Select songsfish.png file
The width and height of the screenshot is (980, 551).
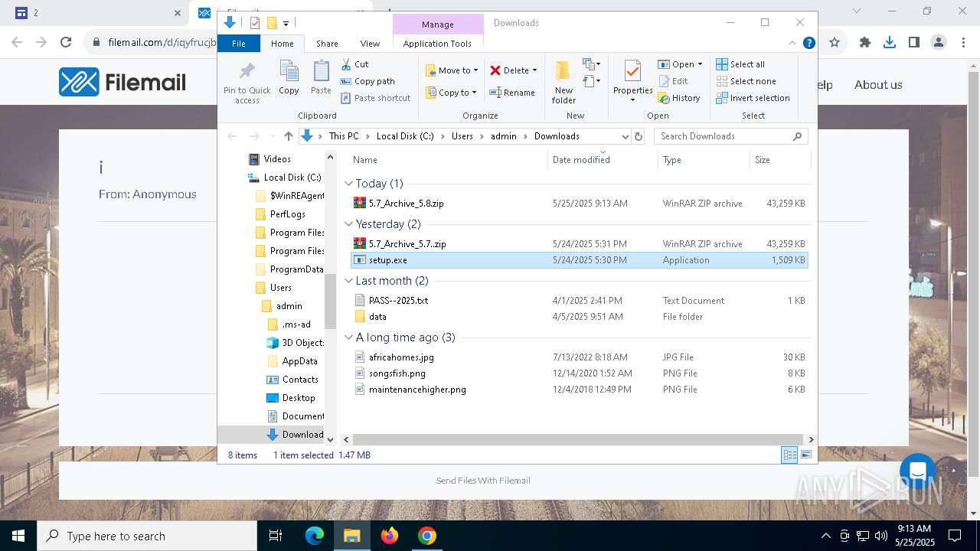coord(578,373)
